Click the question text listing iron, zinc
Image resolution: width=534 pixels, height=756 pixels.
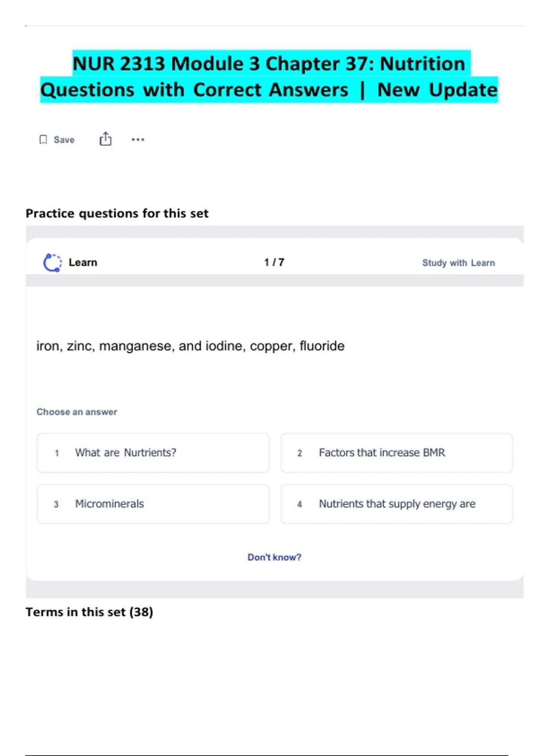coord(190,346)
